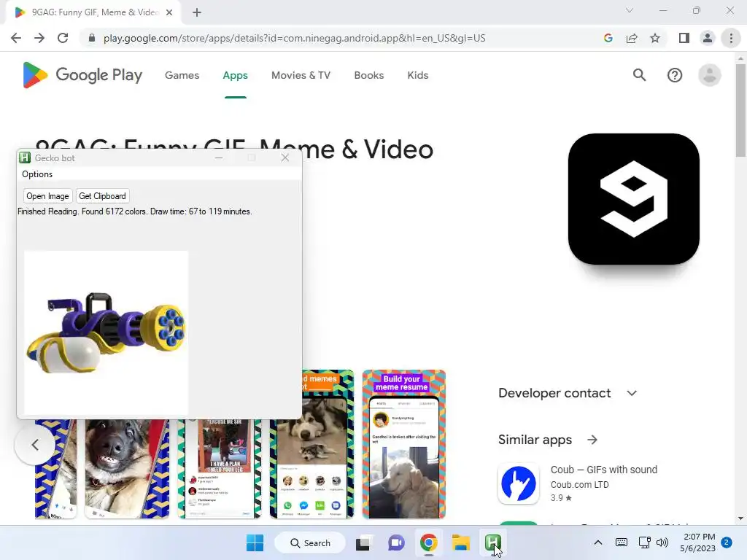Click the Chrome back arrow

coord(16,38)
